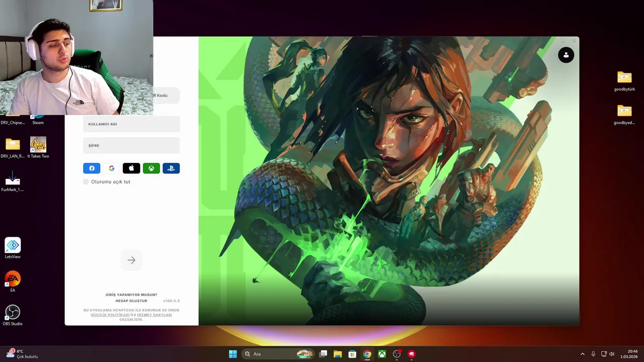Sign in with the PlayStation button
The height and width of the screenshot is (362, 644).
click(171, 168)
